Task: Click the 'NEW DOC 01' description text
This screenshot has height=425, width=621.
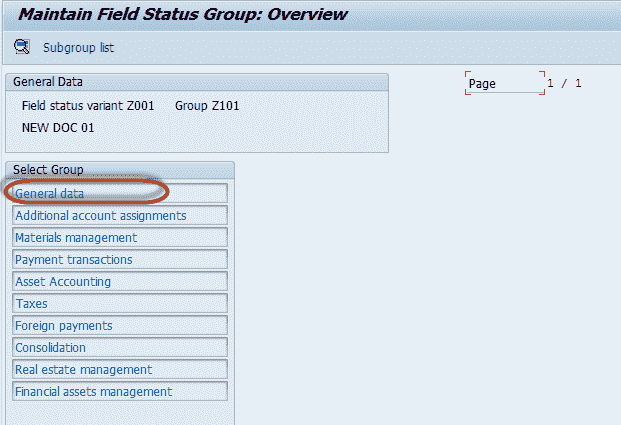Action: pyautogui.click(x=58, y=128)
